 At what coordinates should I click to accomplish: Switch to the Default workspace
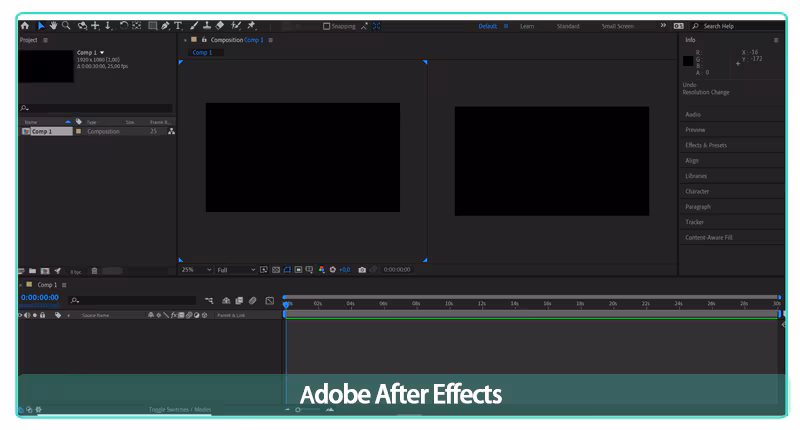(487, 26)
